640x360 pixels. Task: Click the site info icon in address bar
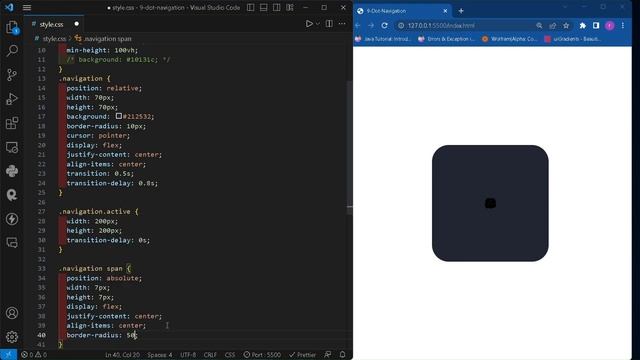[x=401, y=25]
